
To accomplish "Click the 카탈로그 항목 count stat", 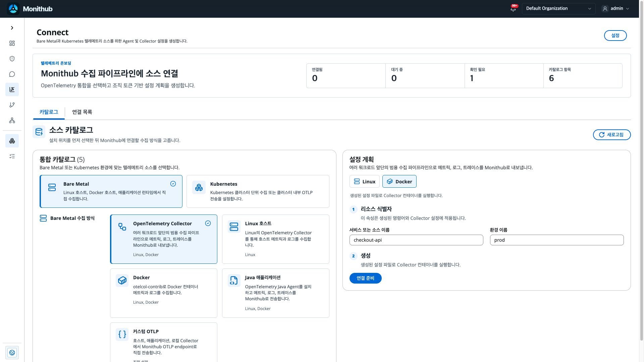I will pos(583,76).
